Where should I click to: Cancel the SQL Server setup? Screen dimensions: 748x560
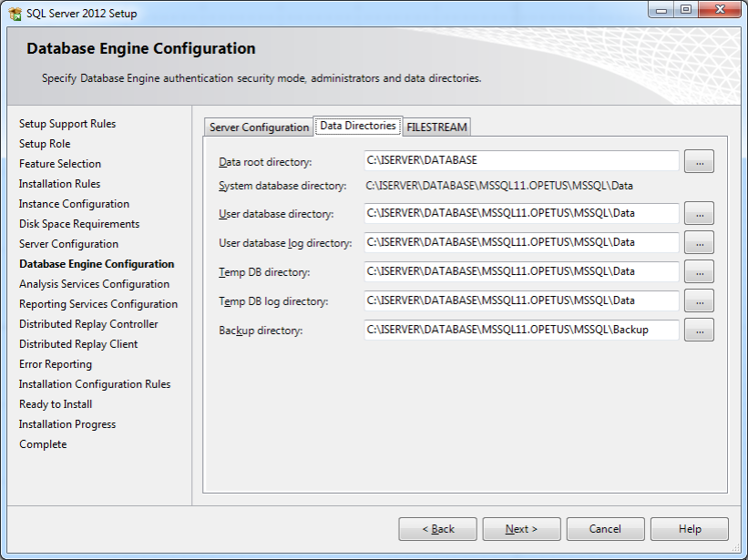pyautogui.click(x=605, y=529)
